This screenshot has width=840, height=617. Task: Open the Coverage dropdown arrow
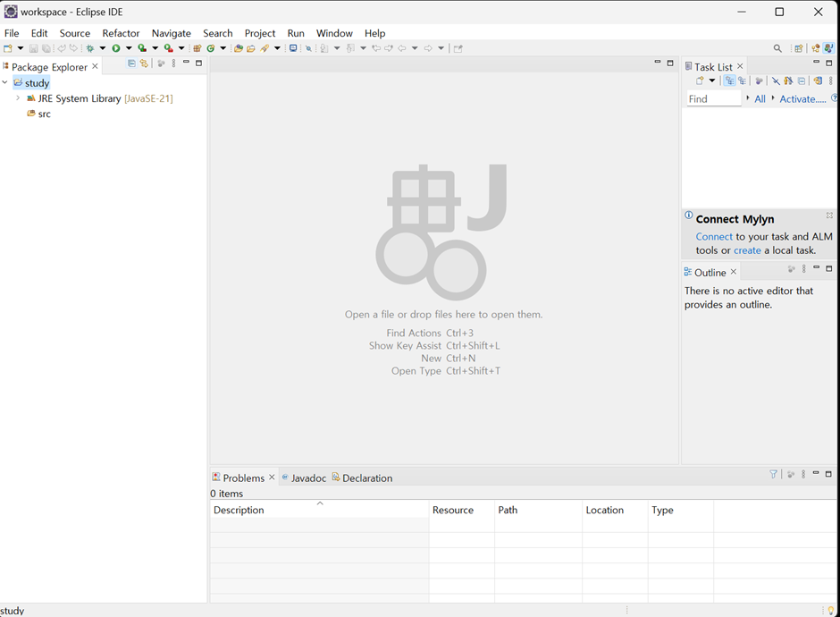tap(155, 48)
